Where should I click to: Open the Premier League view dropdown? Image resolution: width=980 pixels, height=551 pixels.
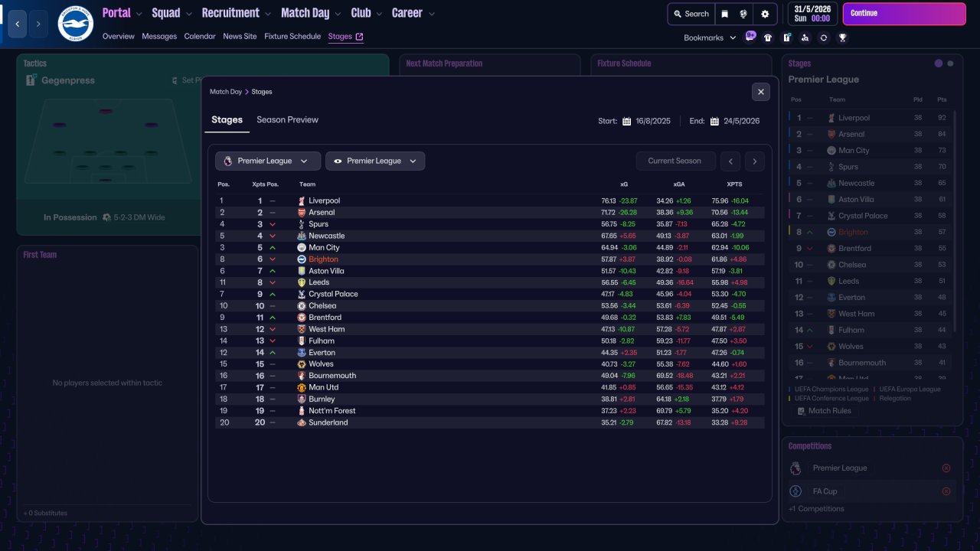pyautogui.click(x=375, y=161)
